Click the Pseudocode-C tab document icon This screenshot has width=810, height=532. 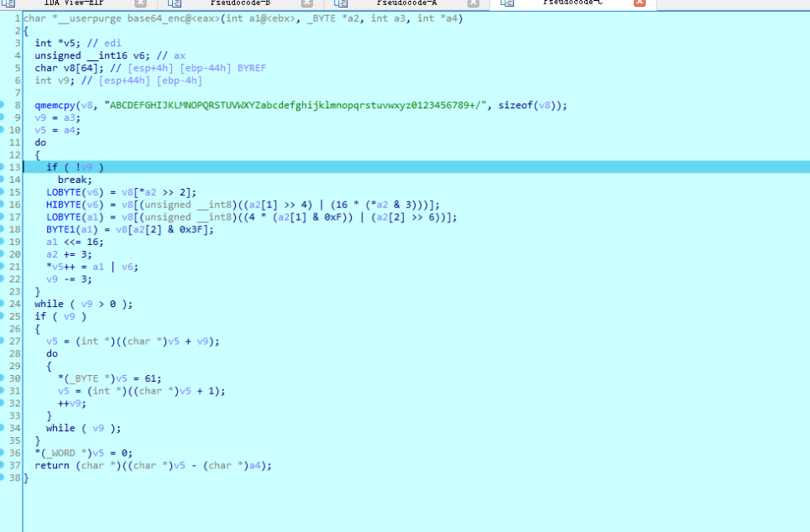point(505,4)
